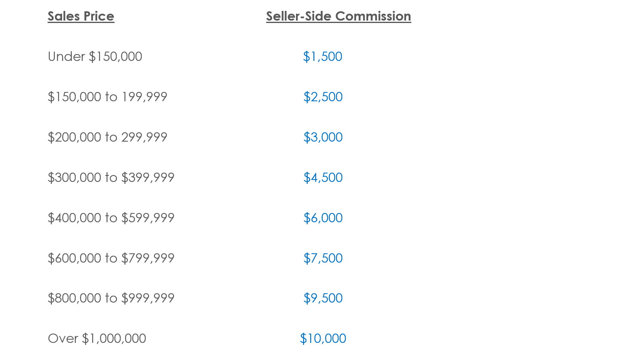Select the $400,000 to $599,999 tier
This screenshot has width=644, height=359.
click(111, 218)
